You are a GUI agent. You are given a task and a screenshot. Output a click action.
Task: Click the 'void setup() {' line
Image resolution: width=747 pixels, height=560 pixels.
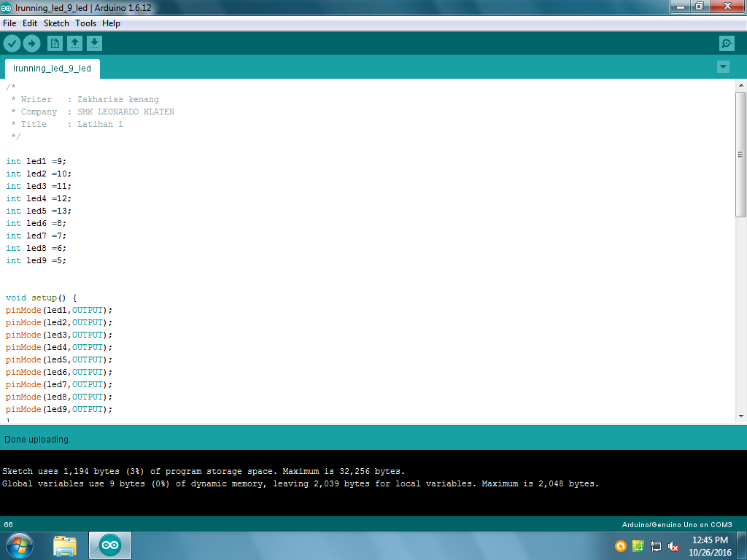[42, 297]
